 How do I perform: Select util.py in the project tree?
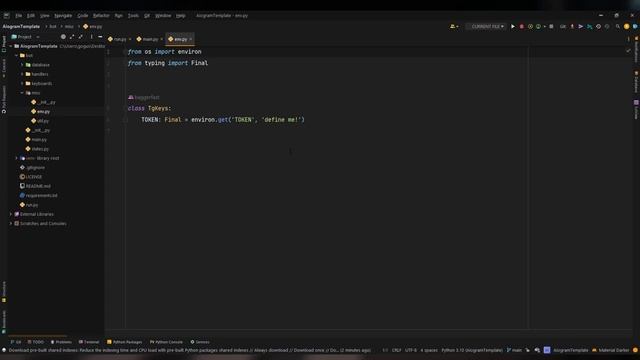(40, 121)
